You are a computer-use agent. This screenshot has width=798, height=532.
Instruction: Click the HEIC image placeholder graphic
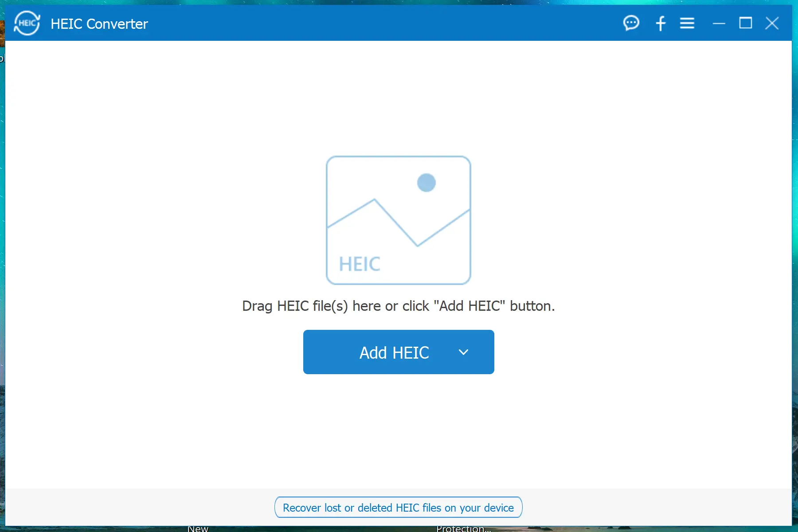(x=398, y=219)
